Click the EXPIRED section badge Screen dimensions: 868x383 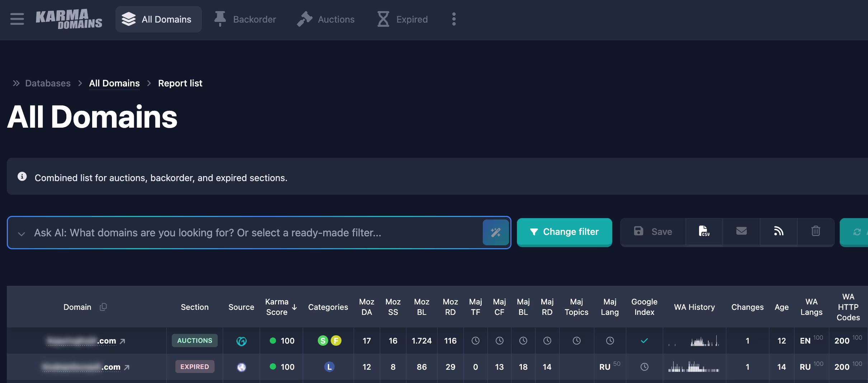click(x=194, y=367)
